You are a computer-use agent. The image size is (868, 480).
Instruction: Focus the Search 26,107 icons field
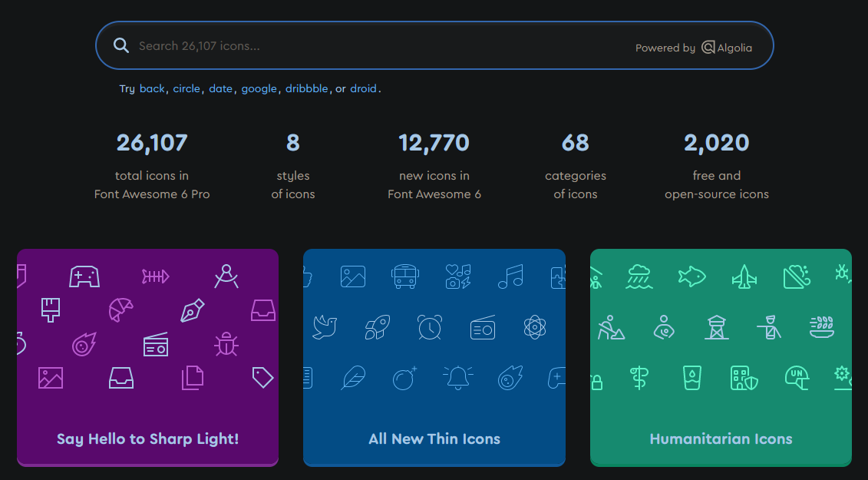click(x=368, y=46)
